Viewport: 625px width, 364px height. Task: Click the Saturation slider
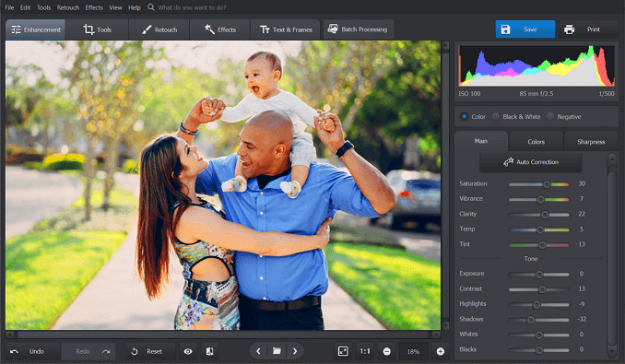[539, 184]
